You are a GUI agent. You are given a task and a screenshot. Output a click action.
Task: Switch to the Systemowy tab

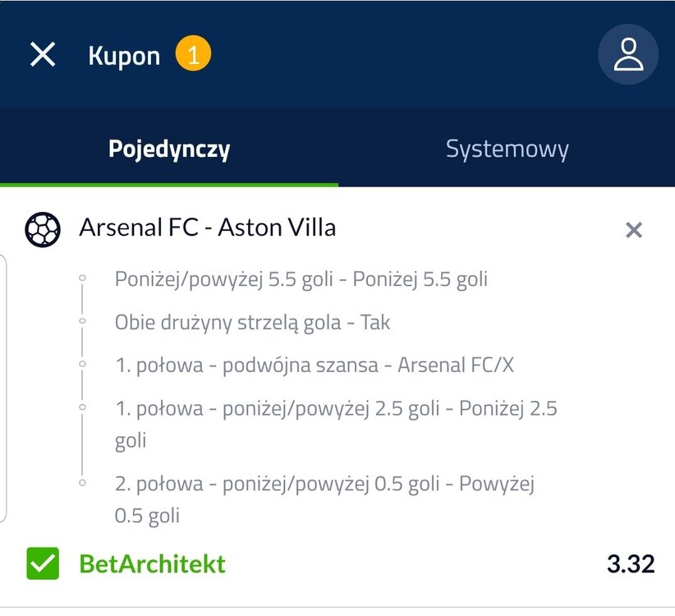click(506, 149)
